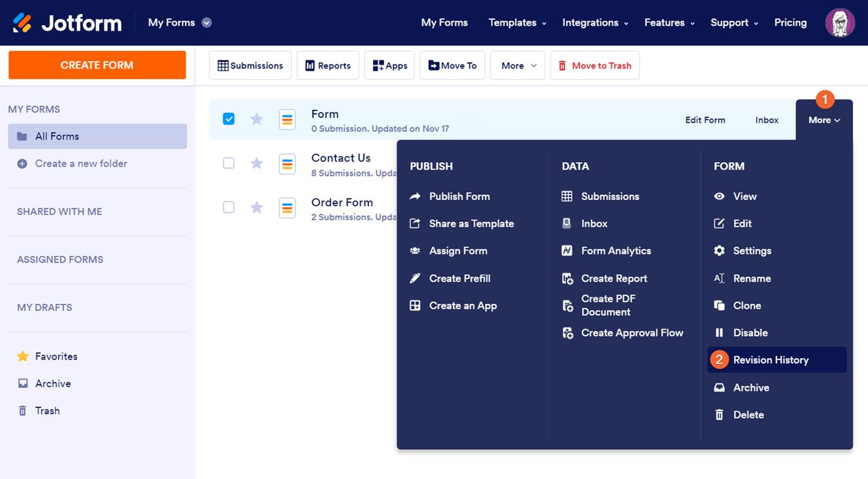Star the Order Form
The height and width of the screenshot is (479, 868).
point(256,207)
